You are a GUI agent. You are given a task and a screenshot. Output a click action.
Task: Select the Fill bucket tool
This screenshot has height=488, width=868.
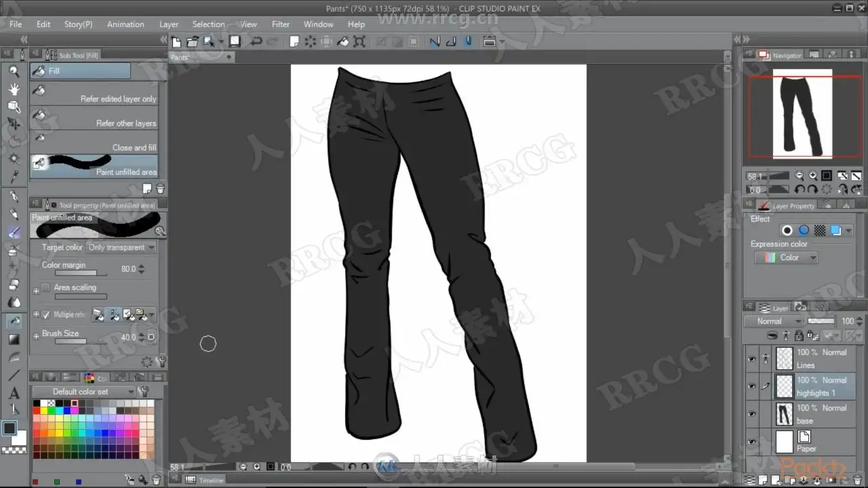click(14, 321)
